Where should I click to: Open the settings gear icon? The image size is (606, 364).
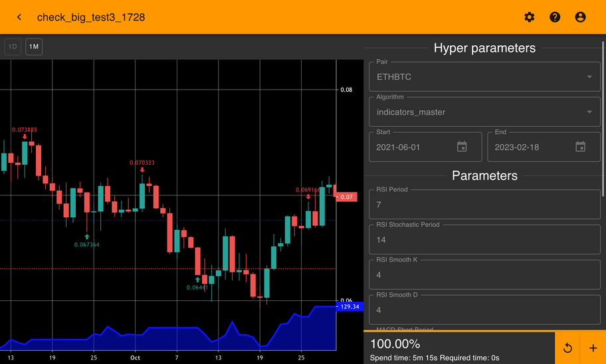(x=529, y=17)
